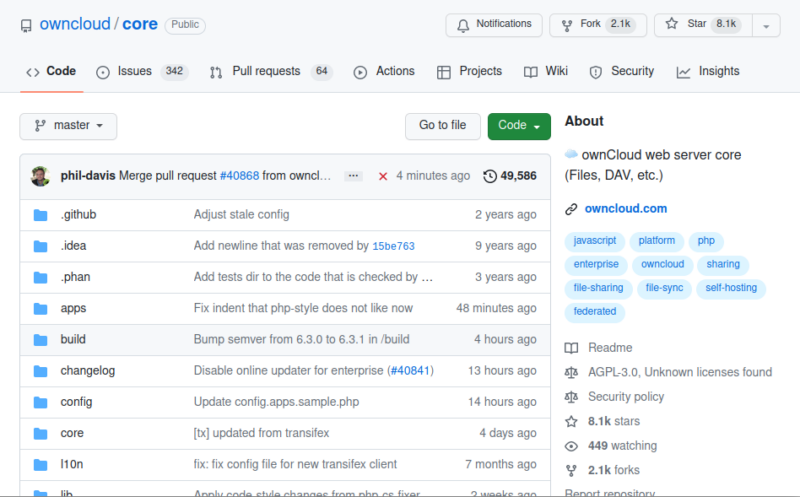Open the config folder
Screen dimensions: 800x497
(77, 402)
